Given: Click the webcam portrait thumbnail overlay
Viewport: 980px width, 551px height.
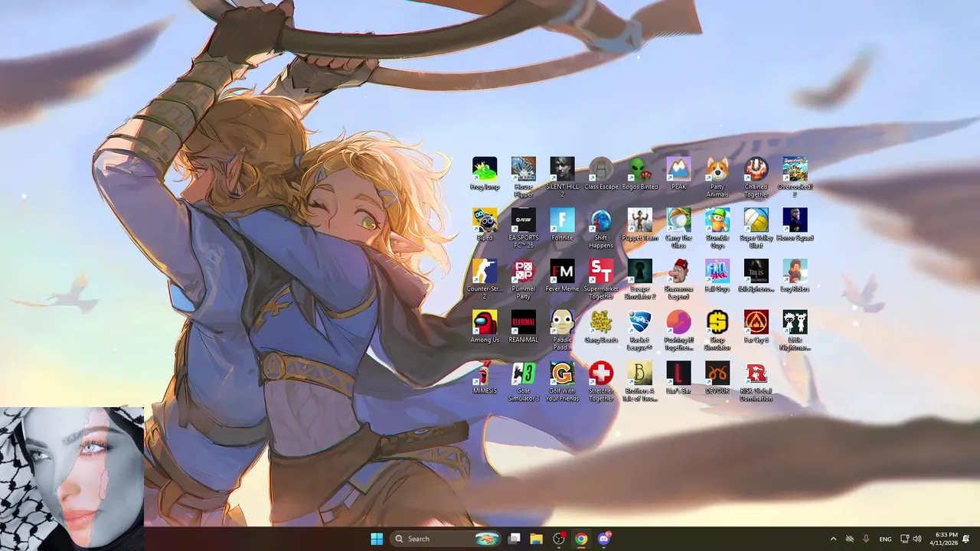Looking at the screenshot, I should [72, 478].
